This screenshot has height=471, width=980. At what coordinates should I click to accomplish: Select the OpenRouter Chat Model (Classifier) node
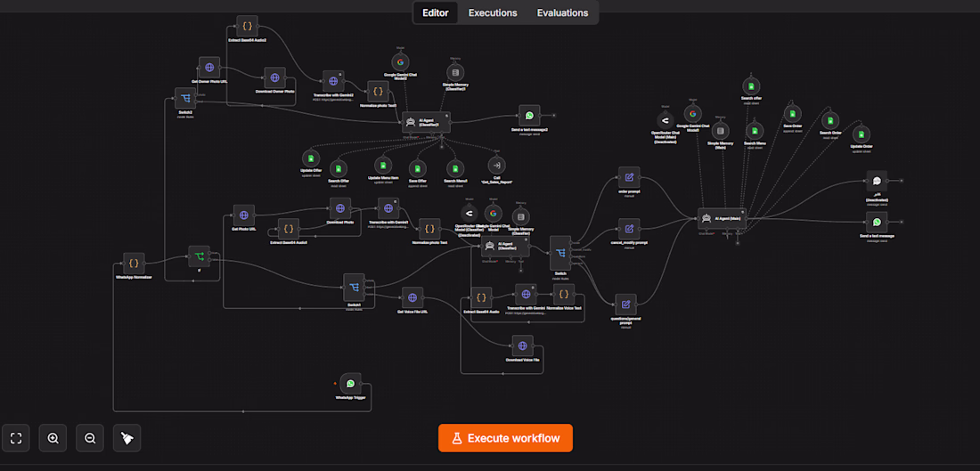coord(469,214)
